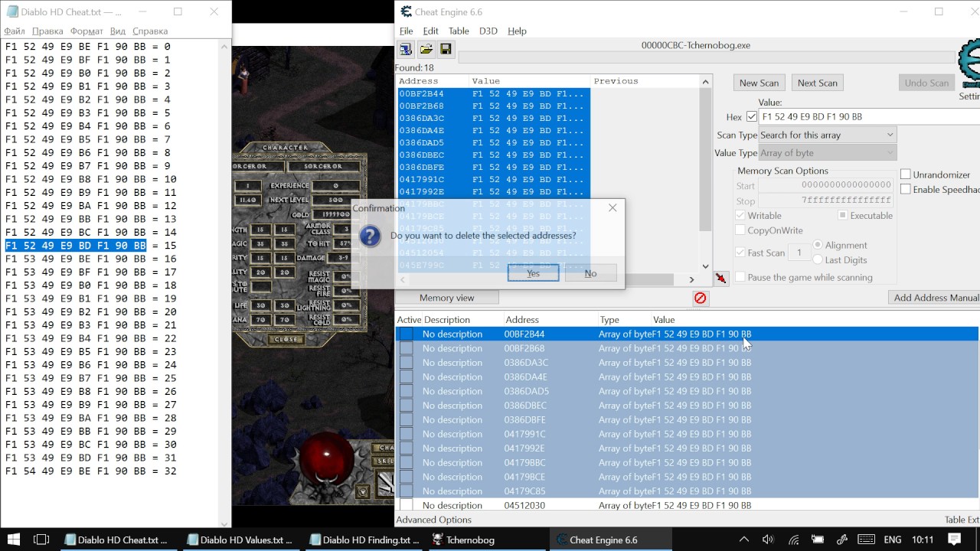The image size is (980, 551).
Task: Click the red no-entry delete addresses icon
Action: point(700,298)
